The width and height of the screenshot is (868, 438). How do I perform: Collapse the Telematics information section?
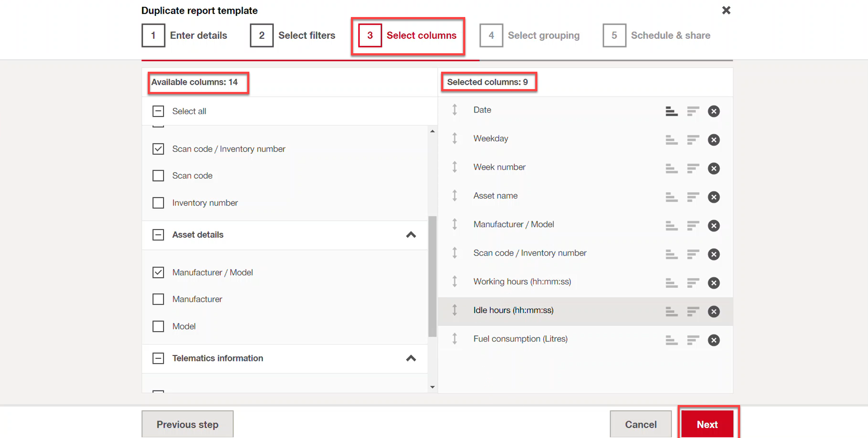coord(411,358)
